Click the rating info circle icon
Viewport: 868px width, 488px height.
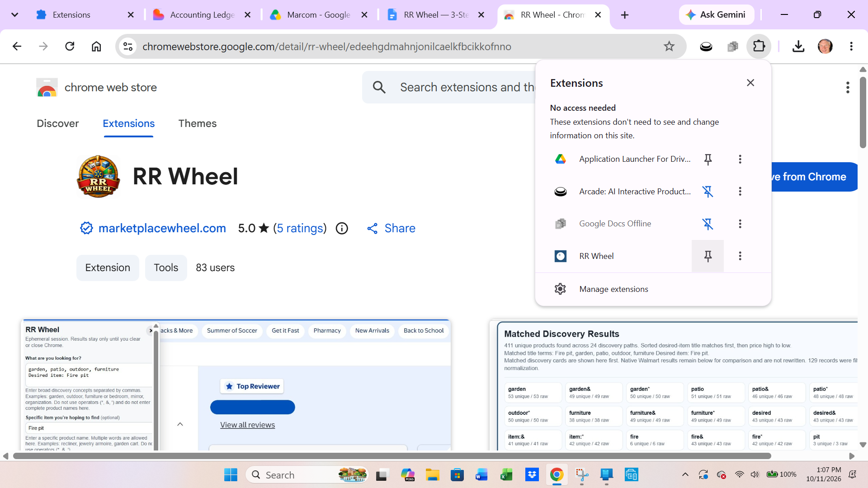coord(342,228)
